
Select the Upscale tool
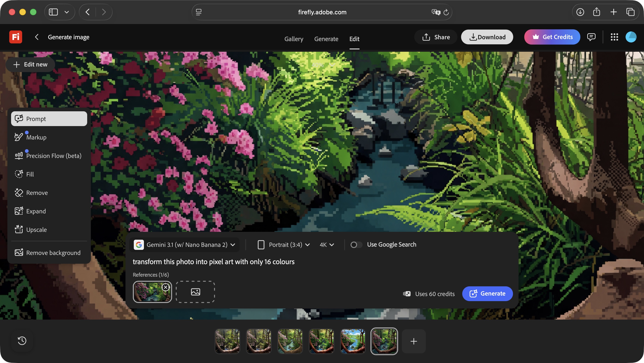pos(49,230)
